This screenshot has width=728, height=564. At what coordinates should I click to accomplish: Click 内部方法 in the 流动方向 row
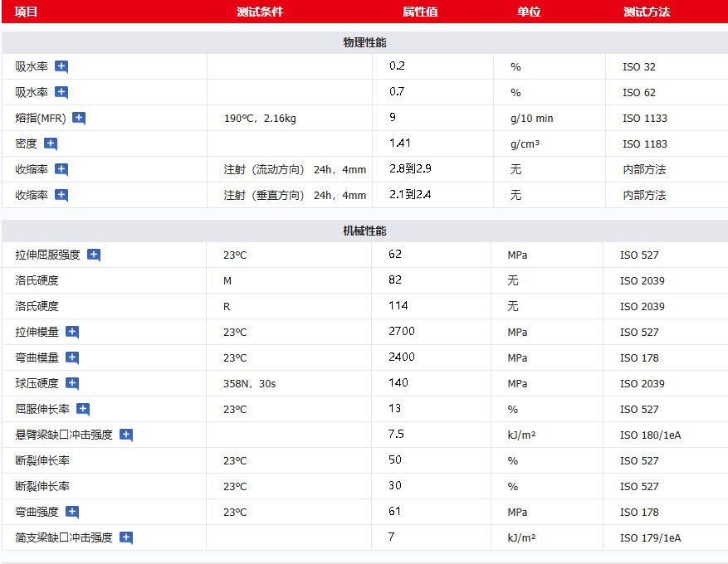pyautogui.click(x=644, y=170)
